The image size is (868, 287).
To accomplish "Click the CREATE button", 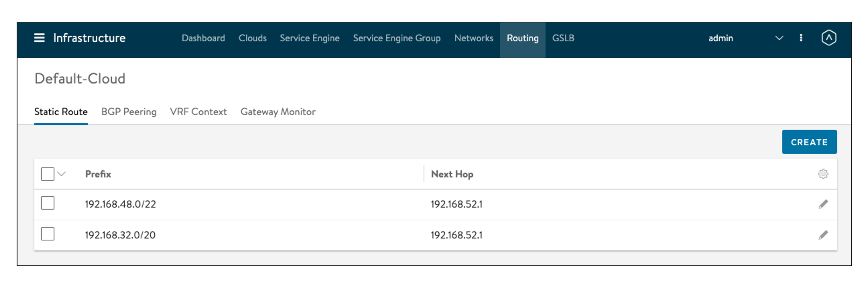I will (x=809, y=142).
